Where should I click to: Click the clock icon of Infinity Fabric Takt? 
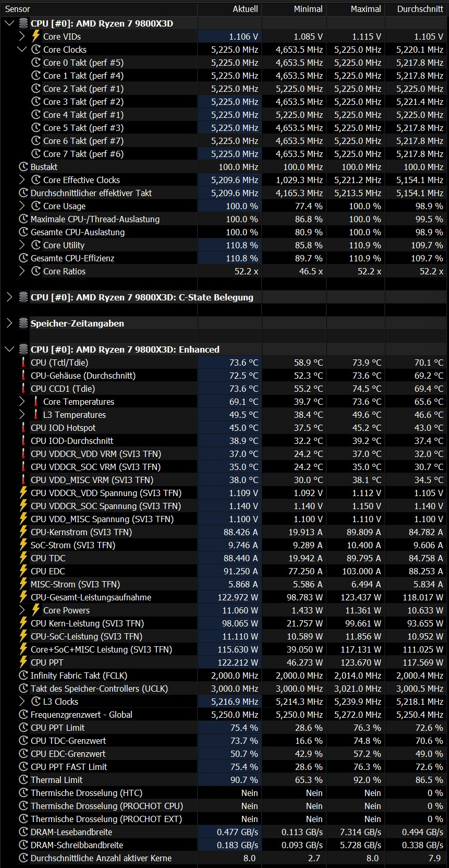point(23,676)
